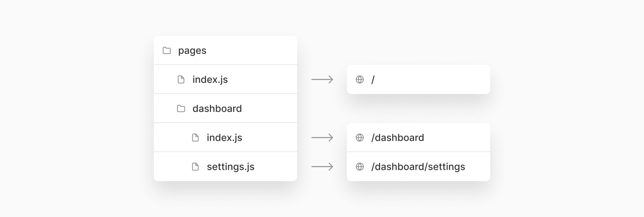Click the globe icon next to /dashboard/settings

click(360, 166)
